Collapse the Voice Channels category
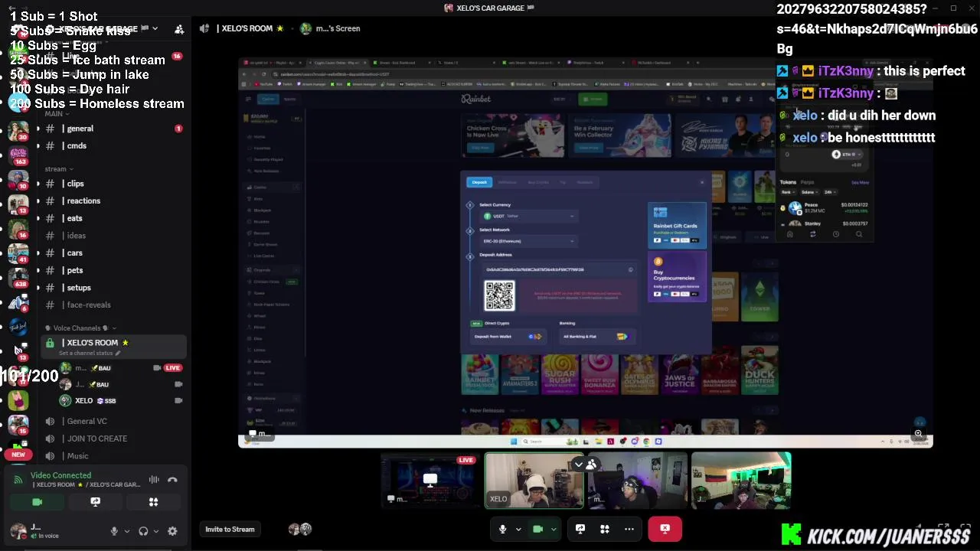 80,328
